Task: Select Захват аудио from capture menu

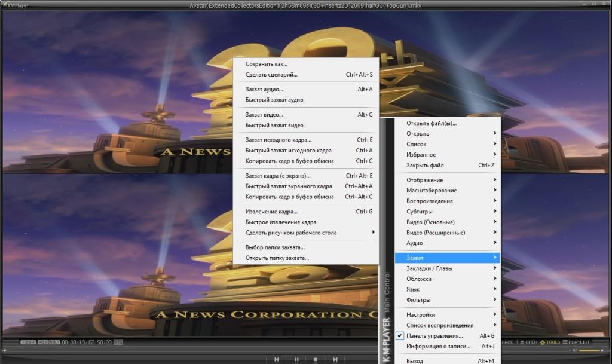Action: click(x=264, y=90)
